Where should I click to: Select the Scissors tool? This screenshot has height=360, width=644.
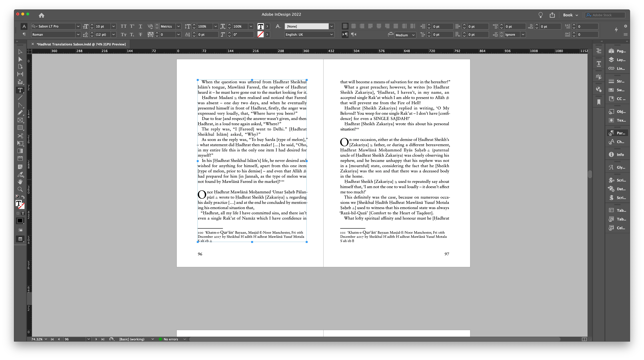click(x=20, y=136)
